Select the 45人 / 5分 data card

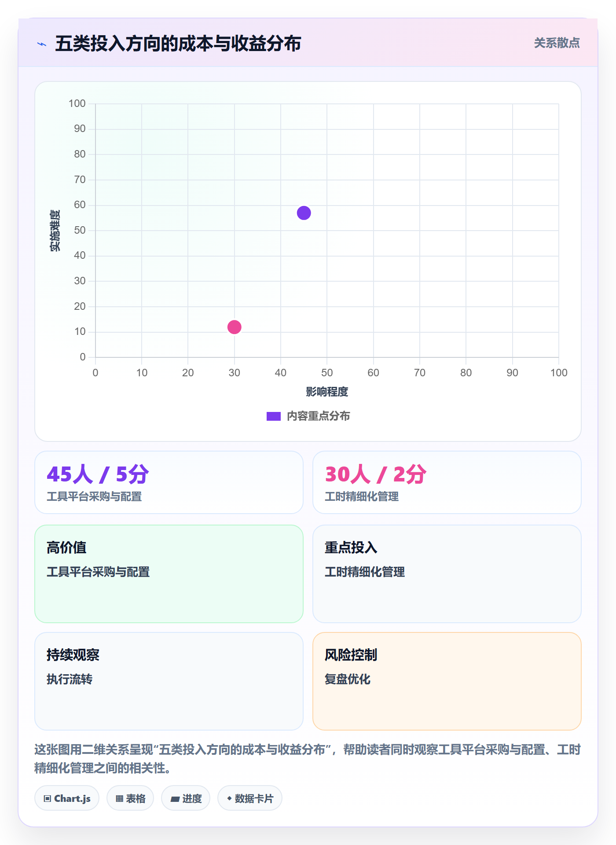click(x=169, y=482)
